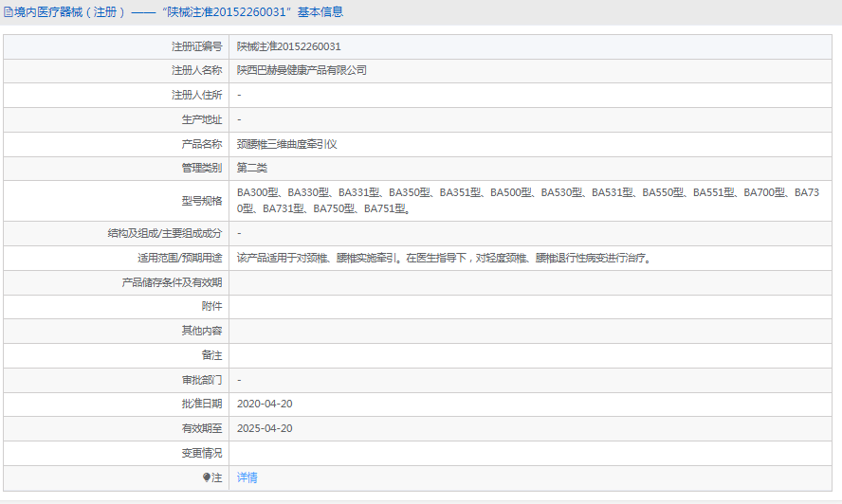Click the 注册人名称 label
842x504 pixels.
tap(196, 70)
